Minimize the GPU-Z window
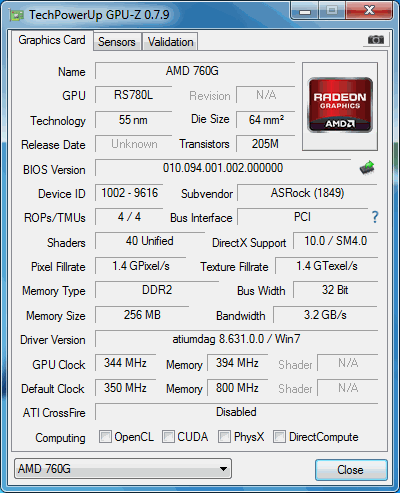 [x=305, y=11]
